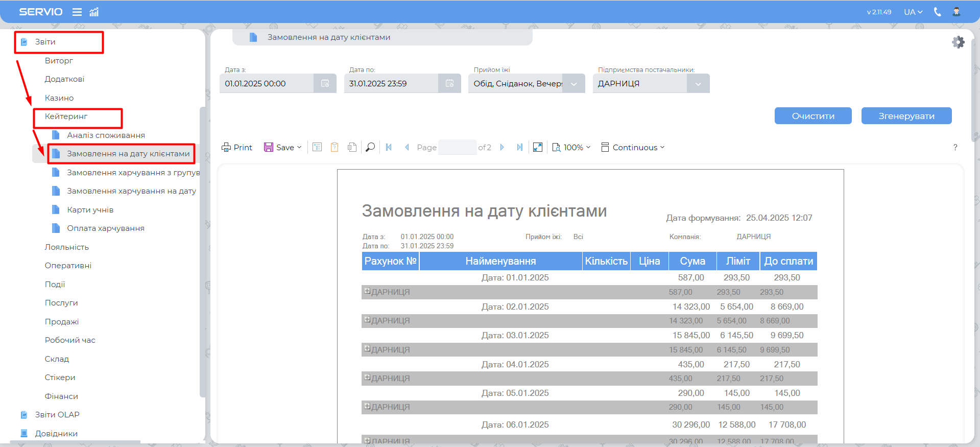
Task: Open the hamburger menu in header
Action: [77, 12]
